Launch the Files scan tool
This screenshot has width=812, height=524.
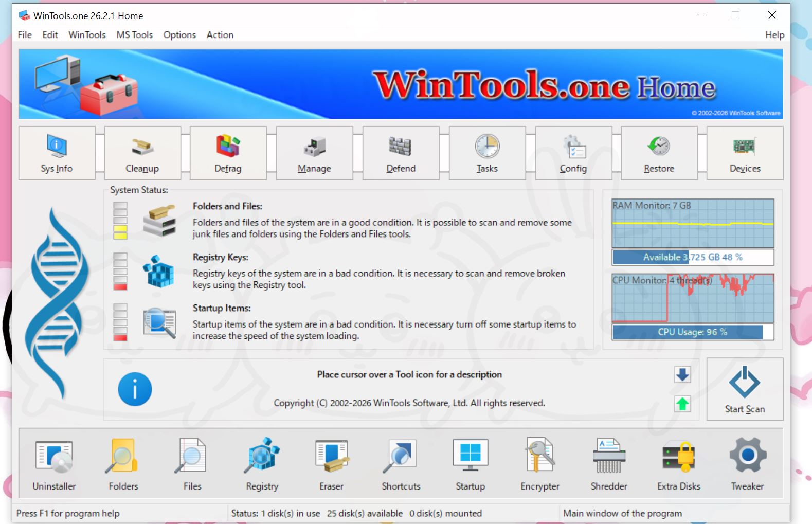tap(192, 464)
